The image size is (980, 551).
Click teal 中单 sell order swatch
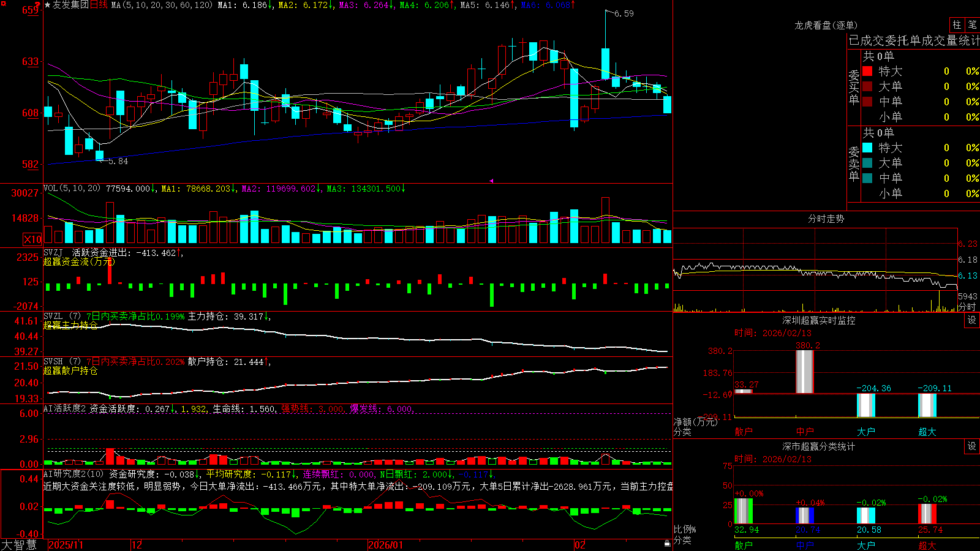867,178
